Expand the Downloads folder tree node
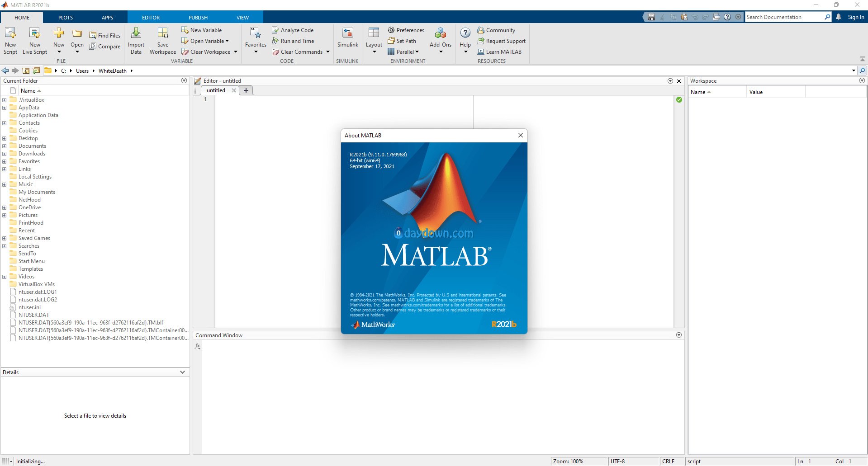The image size is (868, 466). (4, 154)
